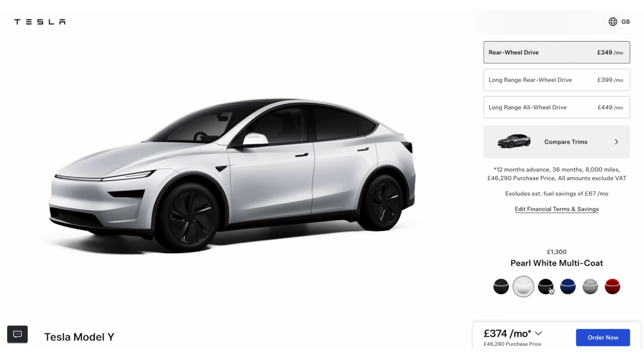
Task: Open Compare Trims chevron arrow
Action: pyautogui.click(x=616, y=142)
